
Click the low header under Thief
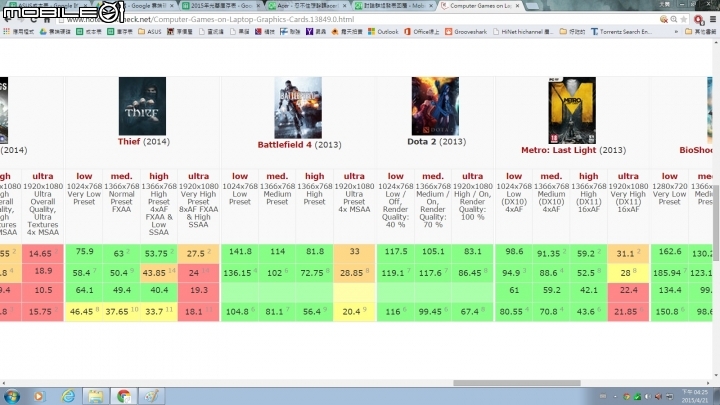pyautogui.click(x=84, y=176)
